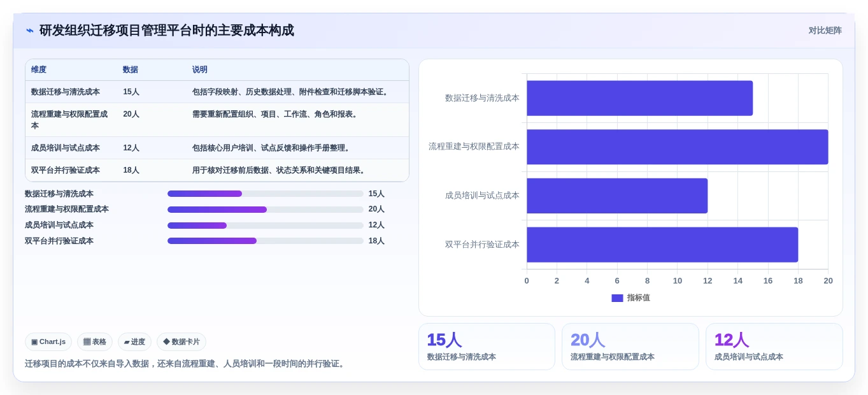The width and height of the screenshot is (868, 395).
Task: Click the footer note starting 迁移项目的成本
Action: (186, 364)
